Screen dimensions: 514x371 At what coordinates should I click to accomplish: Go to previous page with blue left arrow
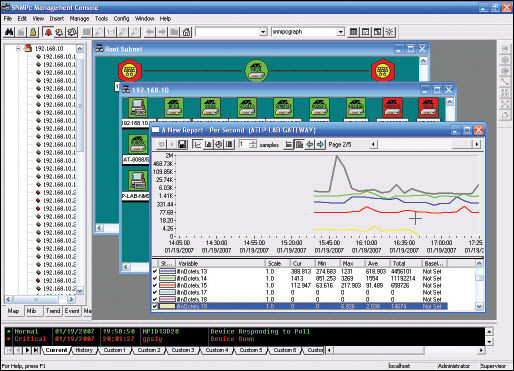click(310, 144)
